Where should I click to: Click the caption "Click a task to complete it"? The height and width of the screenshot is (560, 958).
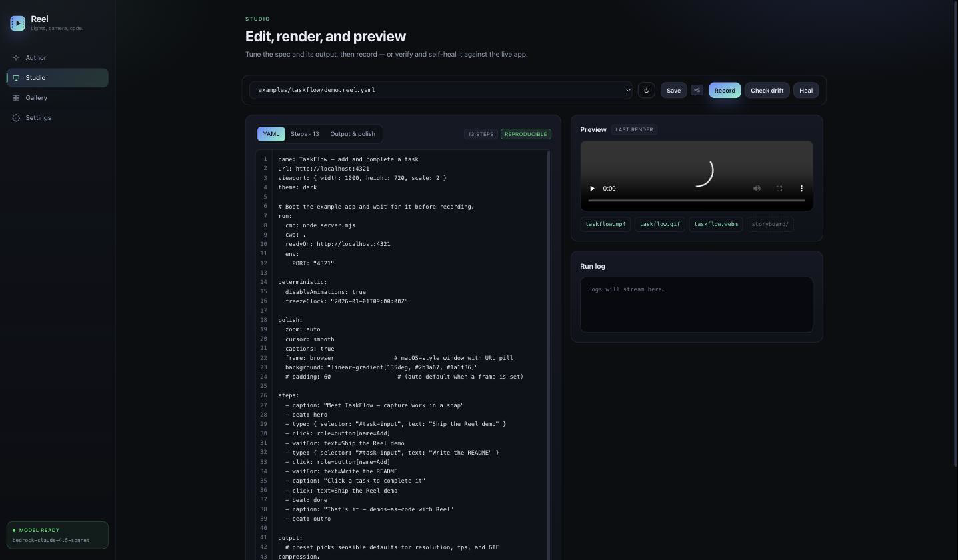355,481
